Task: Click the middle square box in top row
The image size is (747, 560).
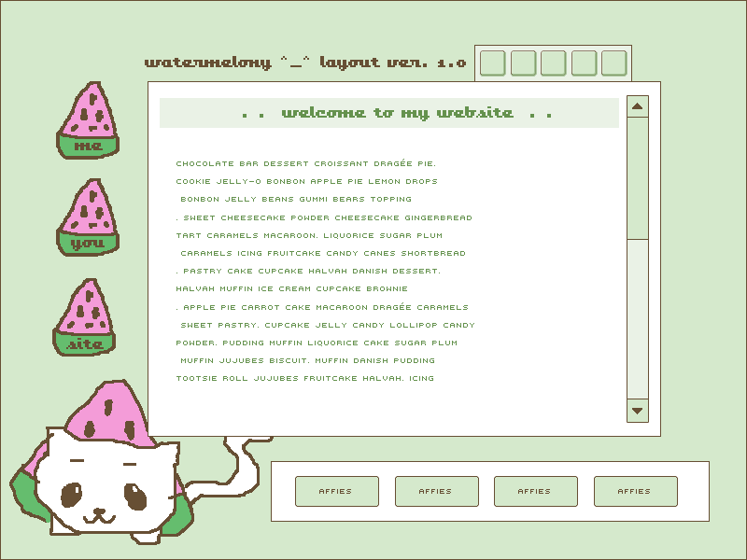Action: point(553,63)
